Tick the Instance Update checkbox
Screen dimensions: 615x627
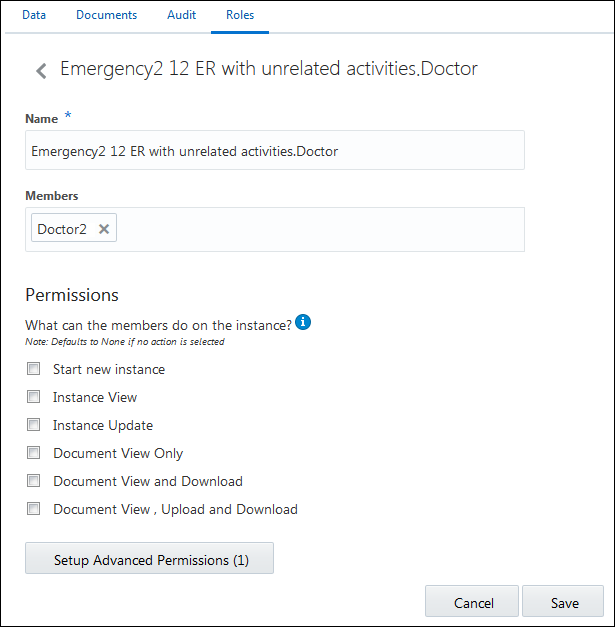click(x=34, y=425)
